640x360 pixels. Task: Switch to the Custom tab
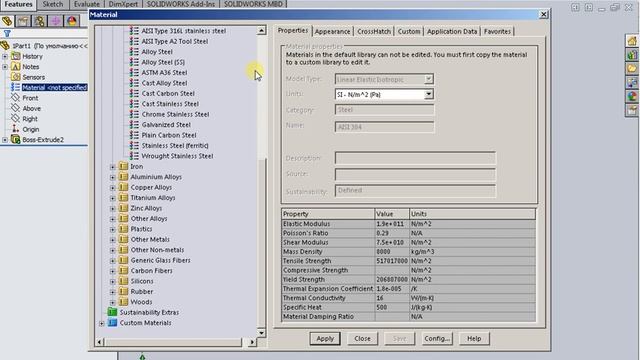409,31
